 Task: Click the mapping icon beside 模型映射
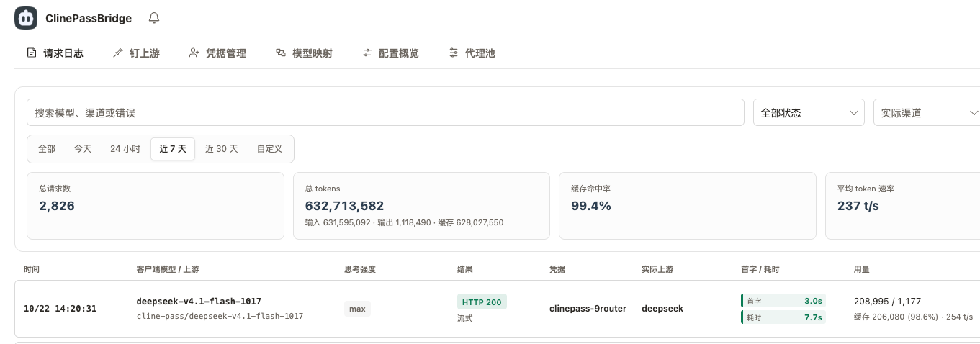pyautogui.click(x=281, y=53)
